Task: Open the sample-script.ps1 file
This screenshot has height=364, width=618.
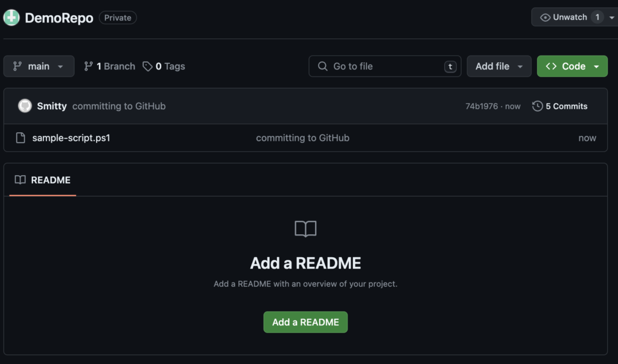Action: pos(71,138)
